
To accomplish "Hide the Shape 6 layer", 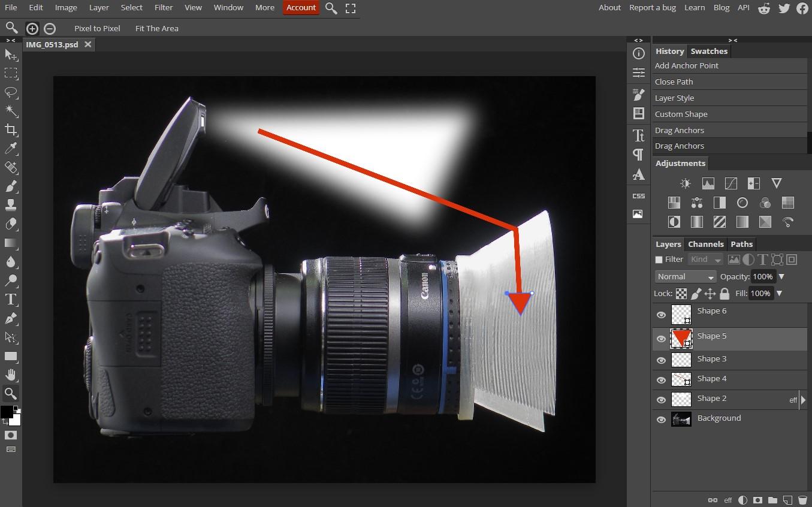I will (661, 315).
